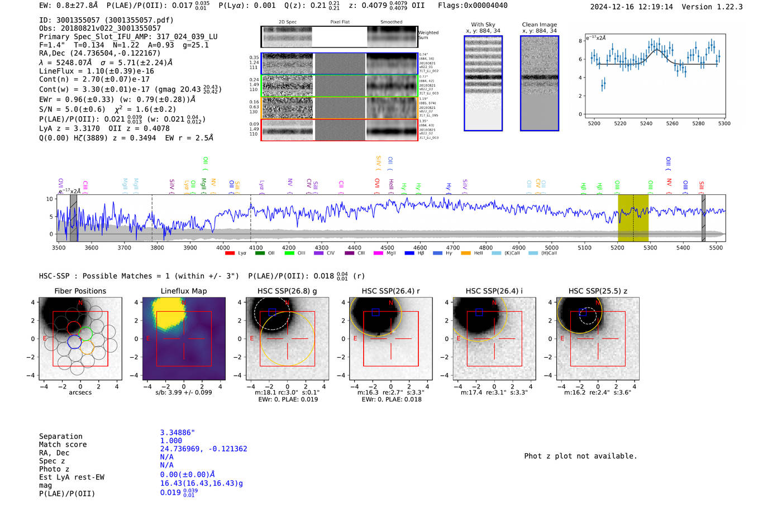
Task: Select the orange-bordered 2D spec fiber row
Action: 339,108
